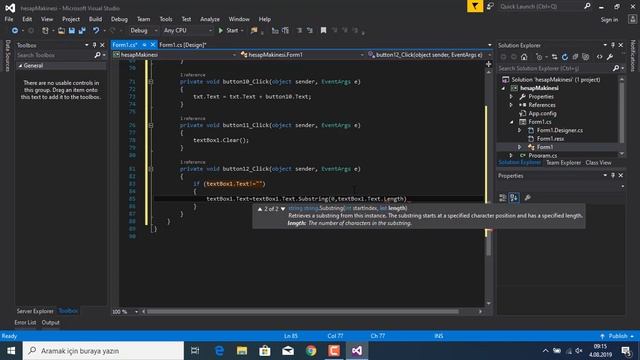Click the feedback filter icon in title bar
640x360 pixels.
coord(475,6)
